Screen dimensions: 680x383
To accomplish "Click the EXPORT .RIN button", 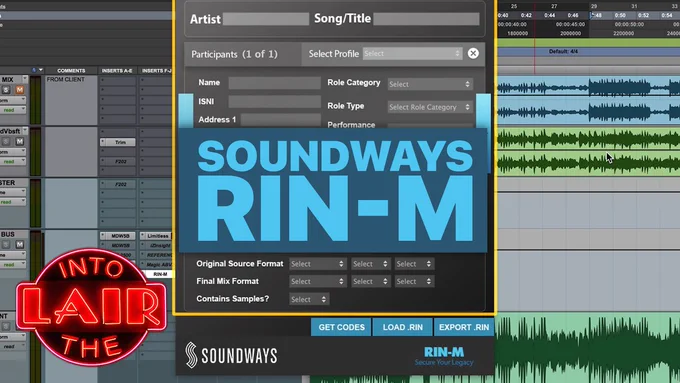I will (x=464, y=327).
